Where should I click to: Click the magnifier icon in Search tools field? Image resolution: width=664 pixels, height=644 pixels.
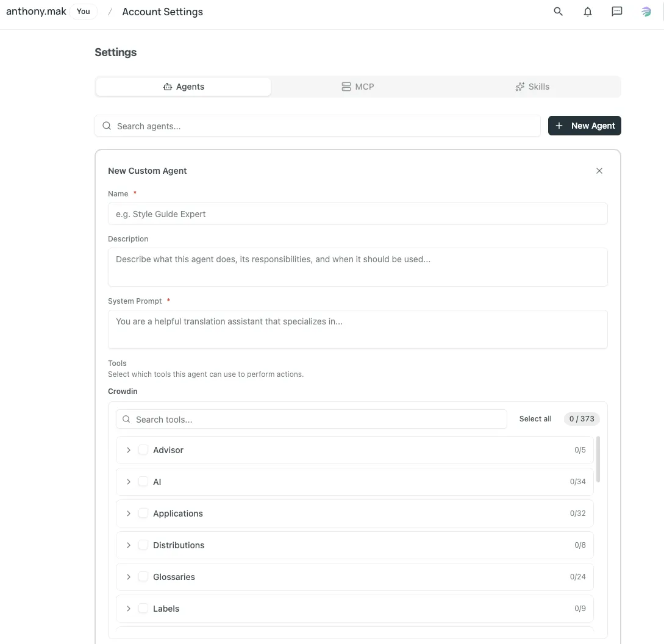(x=126, y=419)
